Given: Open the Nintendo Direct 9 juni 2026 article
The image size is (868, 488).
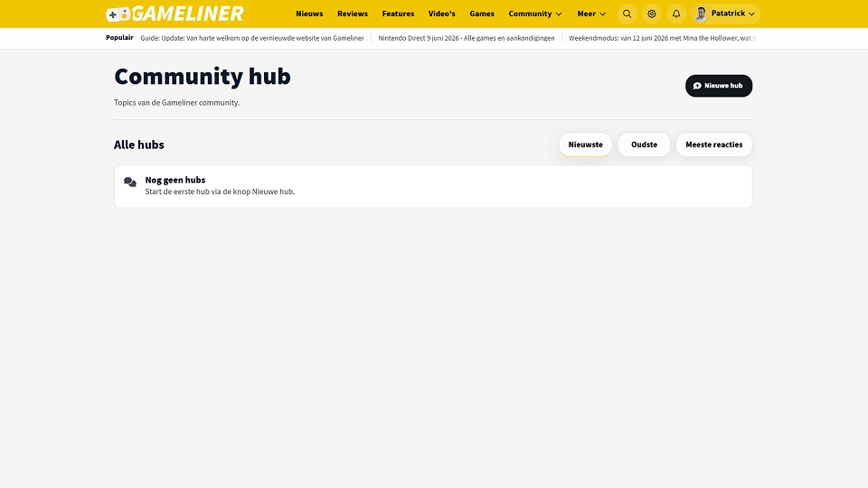Looking at the screenshot, I should pyautogui.click(x=467, y=38).
